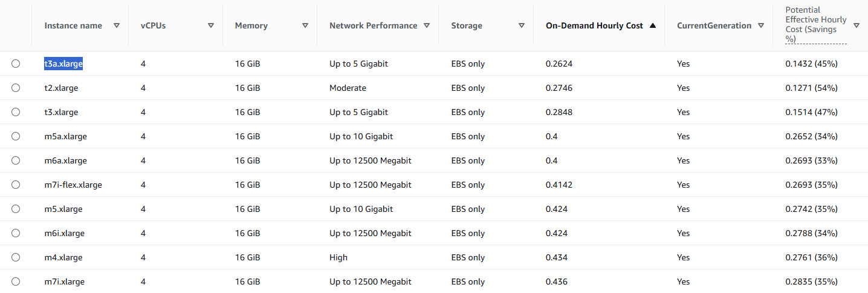
Task: Click the Network Performance column header text
Action: pyautogui.click(x=373, y=25)
